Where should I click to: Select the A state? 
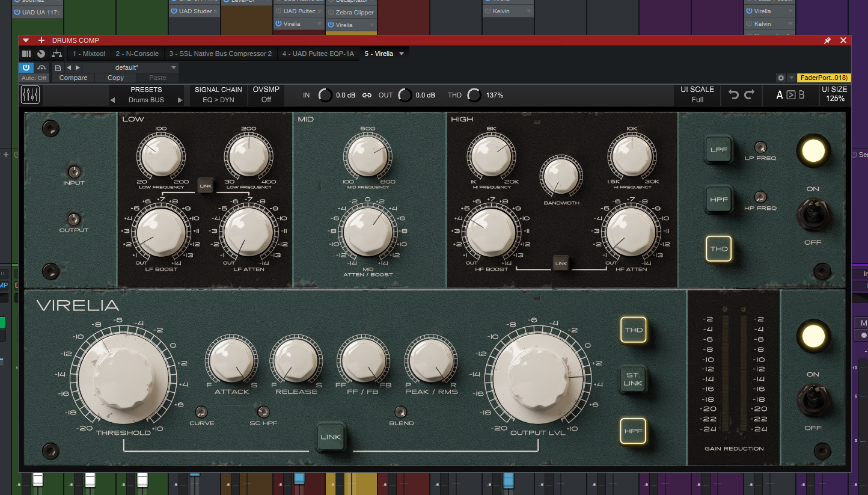pyautogui.click(x=780, y=95)
